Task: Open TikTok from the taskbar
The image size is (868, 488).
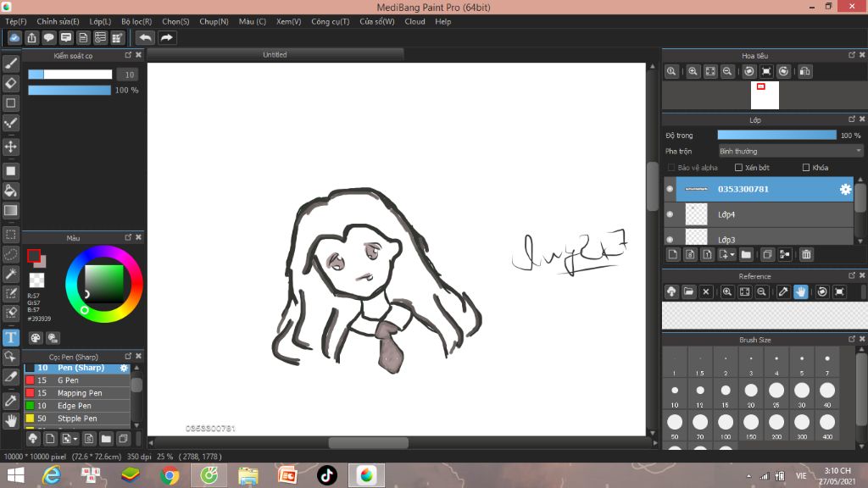Action: click(326, 475)
